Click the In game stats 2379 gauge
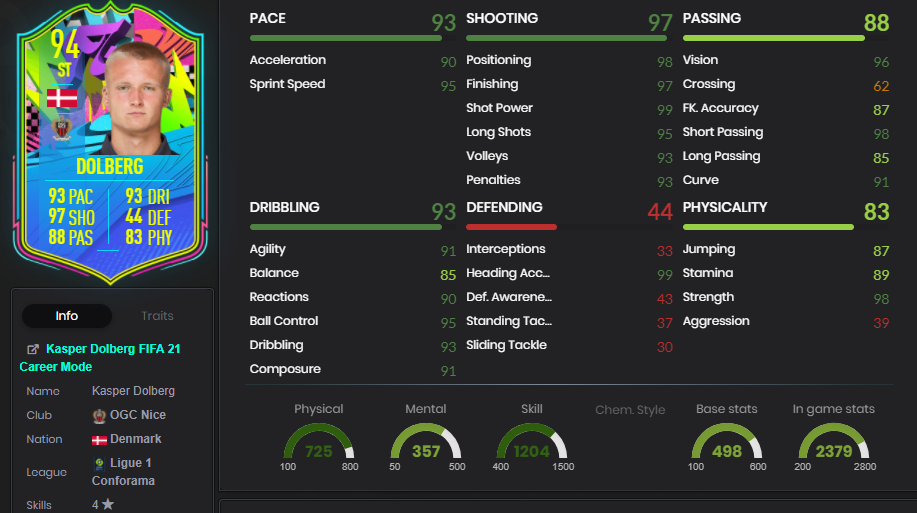917x513 pixels. (x=834, y=440)
